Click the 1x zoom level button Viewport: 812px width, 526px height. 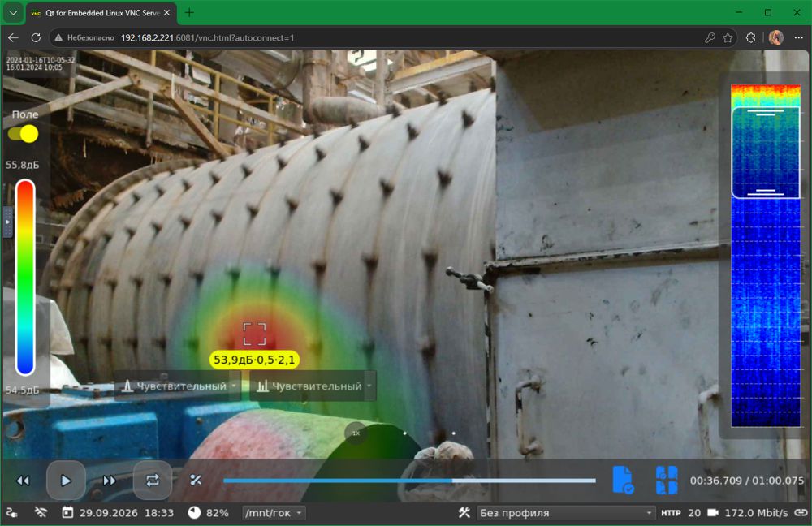[x=356, y=433]
